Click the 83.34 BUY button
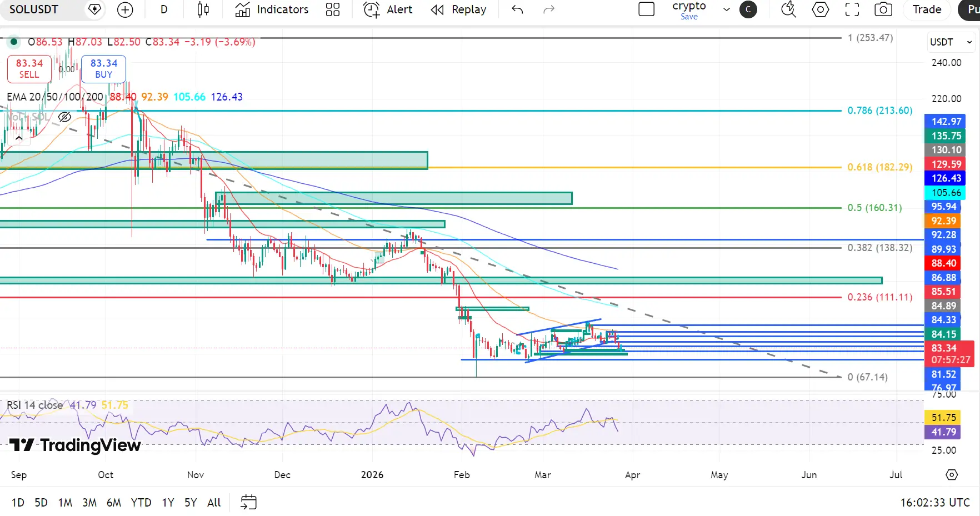The height and width of the screenshot is (516, 980). 104,69
